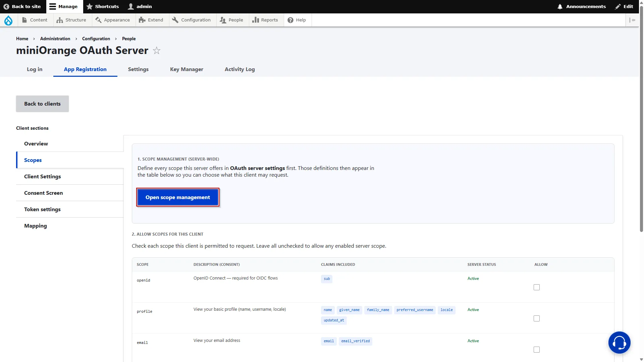The width and height of the screenshot is (644, 362).
Task: Open Token settings section
Action: [70, 209]
